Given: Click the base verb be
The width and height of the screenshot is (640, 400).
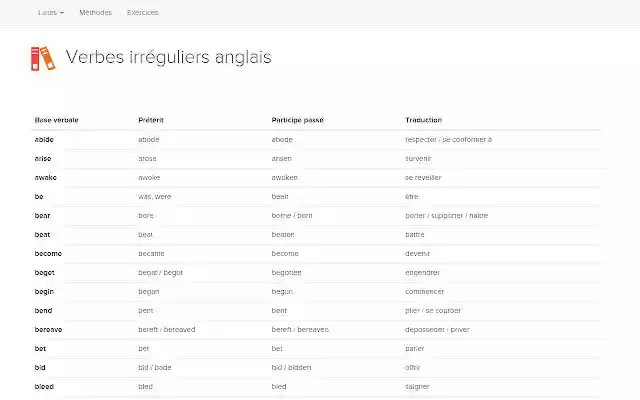Looking at the screenshot, I should coord(39,196).
